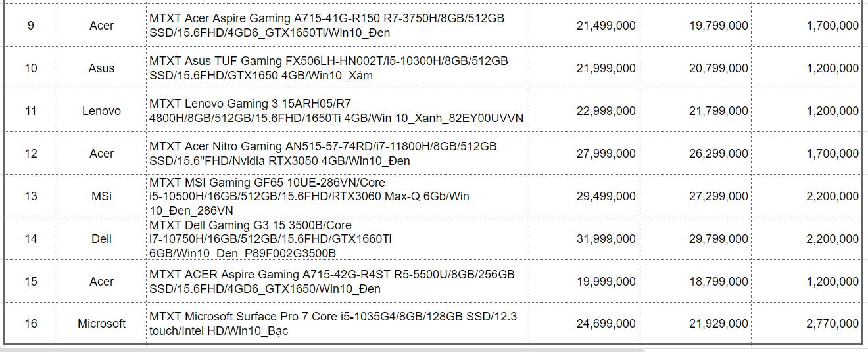This screenshot has height=352, width=868.
Task: Click the Lenovo Gaming 3 15ARH05 description
Action: point(336,110)
